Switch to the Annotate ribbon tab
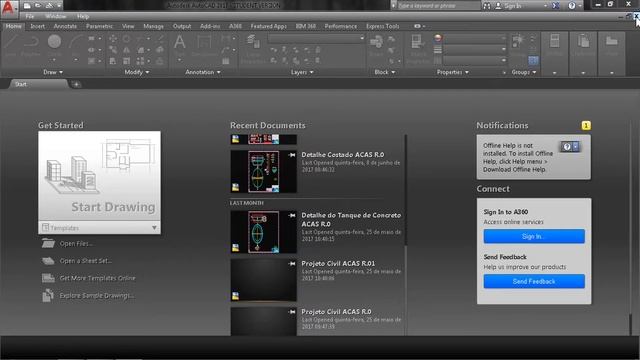This screenshot has height=360, width=640. 65,26
